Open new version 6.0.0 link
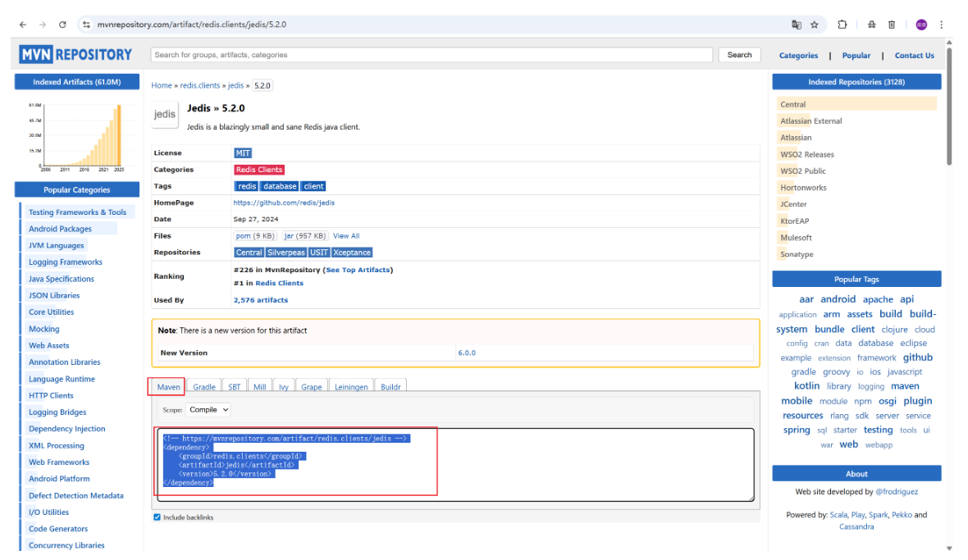The width and height of the screenshot is (968, 560). click(467, 353)
